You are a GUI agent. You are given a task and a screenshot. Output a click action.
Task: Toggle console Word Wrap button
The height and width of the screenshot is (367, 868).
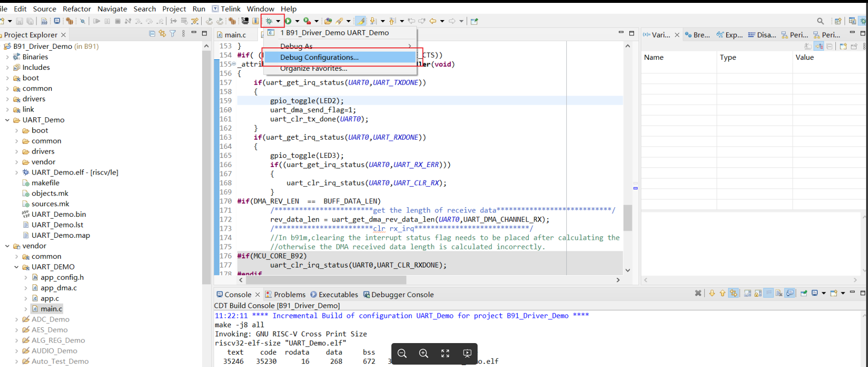pos(768,293)
